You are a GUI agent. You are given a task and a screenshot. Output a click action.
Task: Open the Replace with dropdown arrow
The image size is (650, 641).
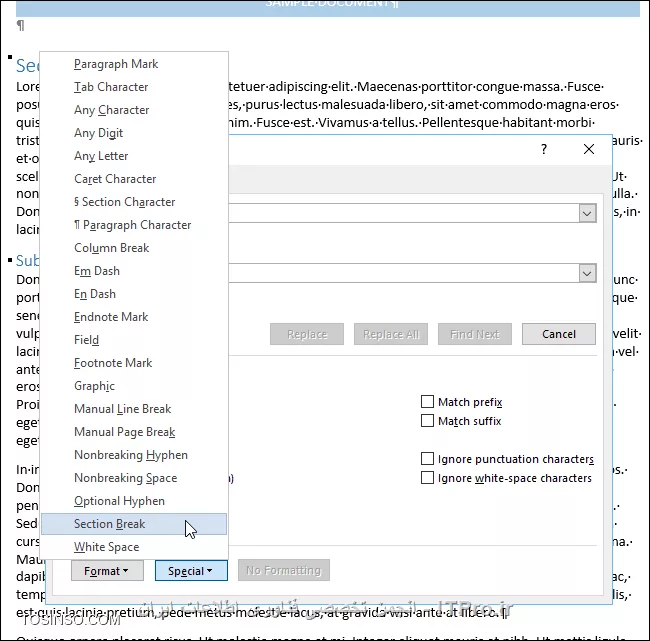587,273
